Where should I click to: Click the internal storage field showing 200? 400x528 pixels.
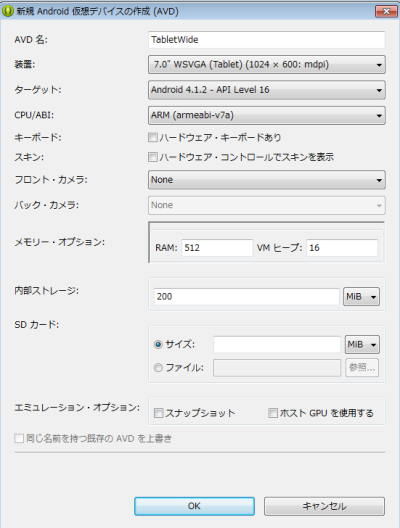[x=247, y=297]
